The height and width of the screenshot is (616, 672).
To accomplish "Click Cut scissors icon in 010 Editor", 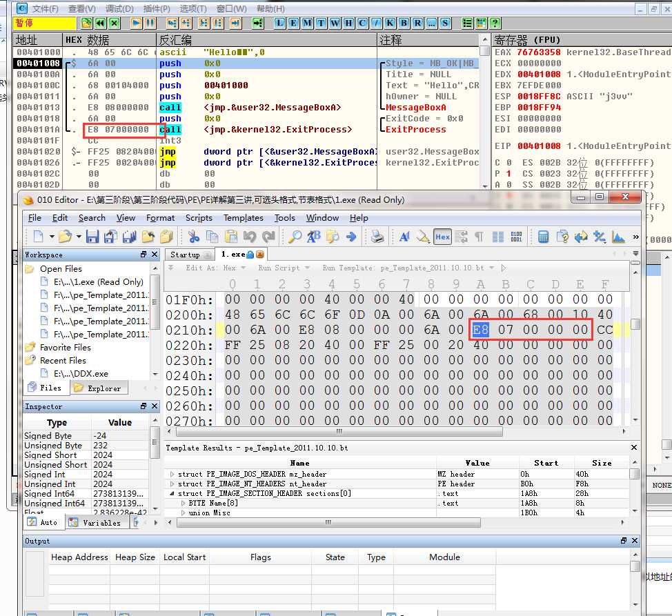I will 194,236.
